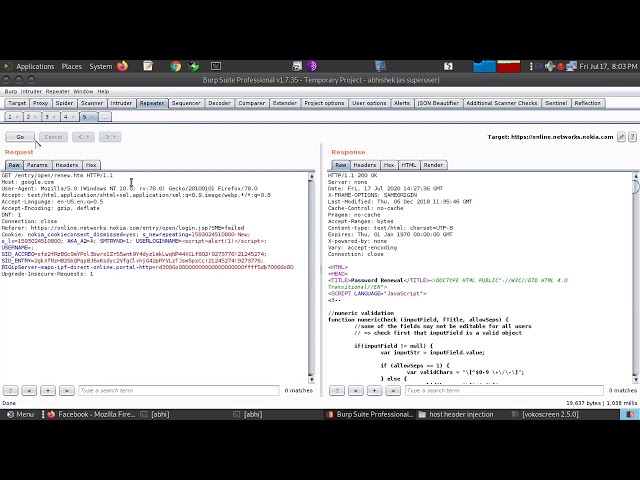The width and height of the screenshot is (640, 480).
Task: Show request Hex view
Action: point(91,165)
